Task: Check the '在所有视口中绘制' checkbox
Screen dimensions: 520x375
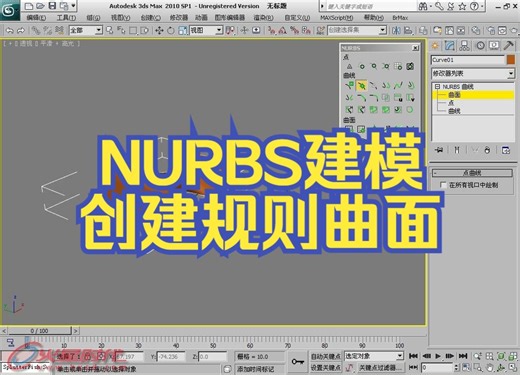Action: (443, 185)
